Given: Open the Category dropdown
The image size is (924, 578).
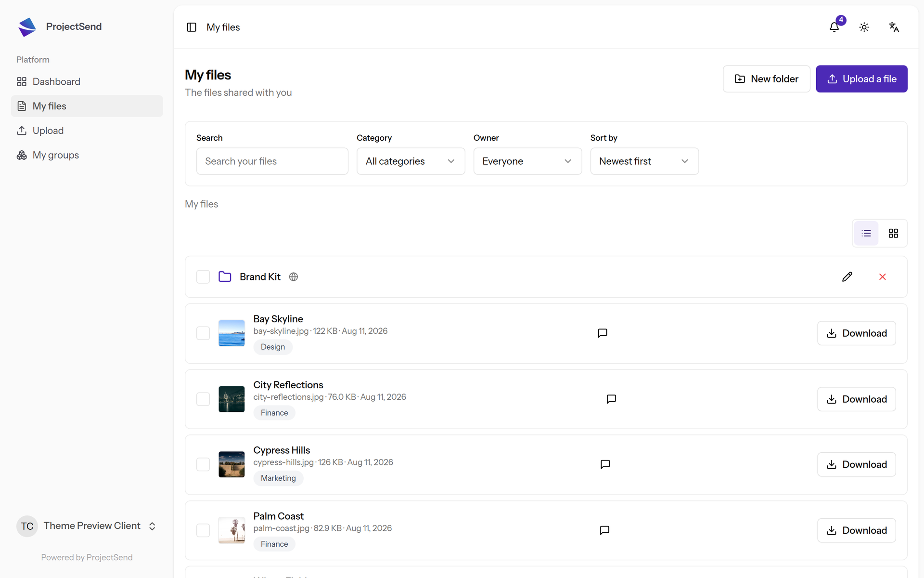Looking at the screenshot, I should (411, 161).
